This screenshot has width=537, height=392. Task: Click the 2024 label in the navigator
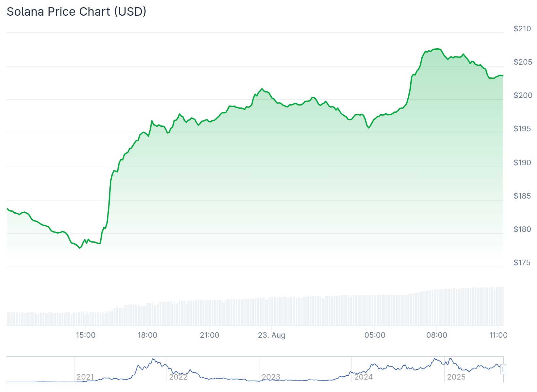click(x=364, y=377)
